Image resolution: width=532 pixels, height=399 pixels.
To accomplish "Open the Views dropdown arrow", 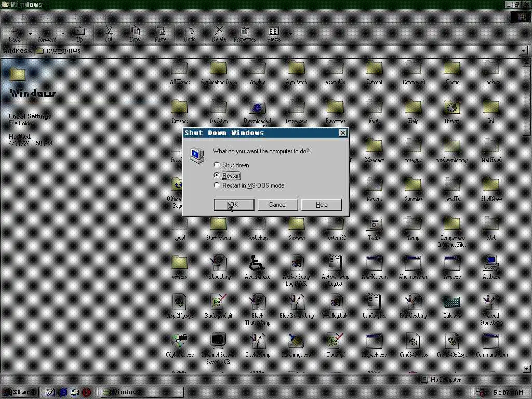I will 290,34.
